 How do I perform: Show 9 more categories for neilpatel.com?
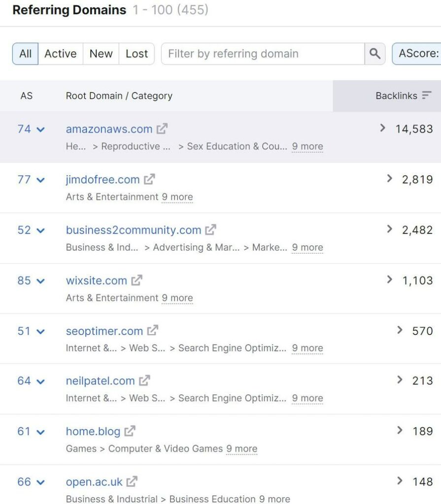pos(307,398)
